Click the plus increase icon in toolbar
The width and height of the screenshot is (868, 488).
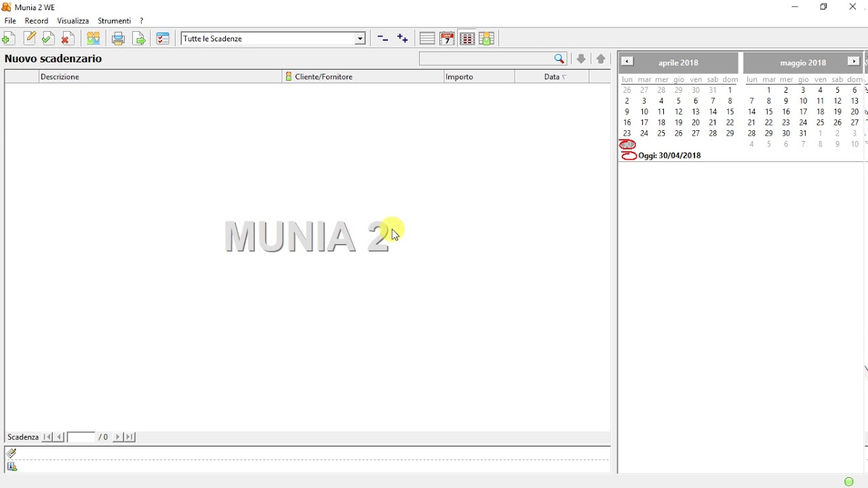[x=403, y=39]
